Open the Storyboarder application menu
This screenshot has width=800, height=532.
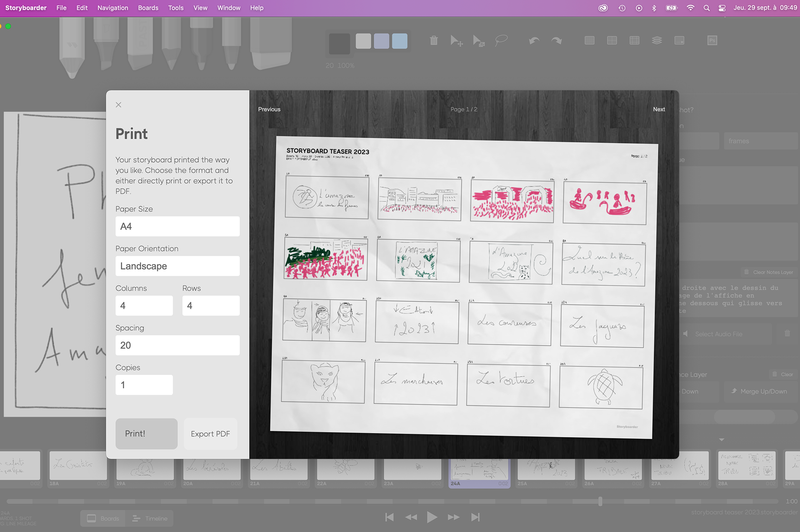(26, 8)
